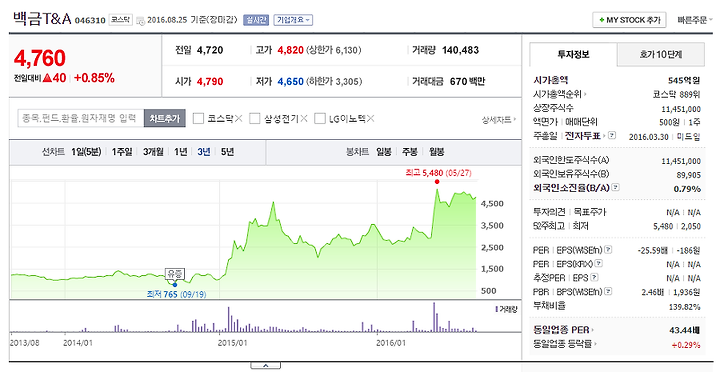Switch to the 월봉 candlestick chart
This screenshot has width=720, height=372.
pos(437,152)
